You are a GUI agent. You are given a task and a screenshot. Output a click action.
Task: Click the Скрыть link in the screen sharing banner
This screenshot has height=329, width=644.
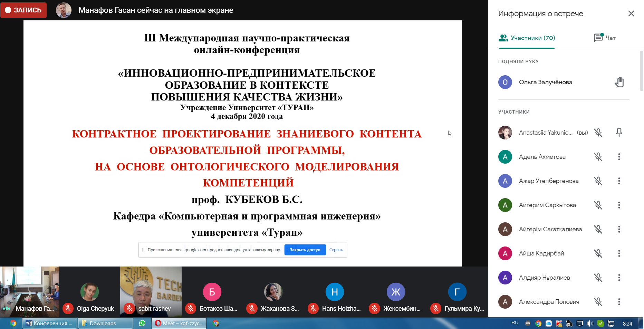pyautogui.click(x=336, y=250)
